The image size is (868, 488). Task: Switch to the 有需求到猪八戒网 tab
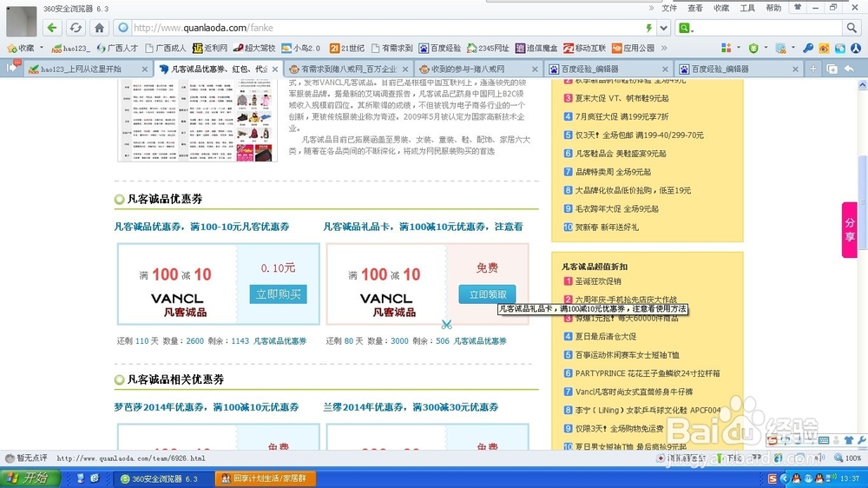[x=348, y=69]
